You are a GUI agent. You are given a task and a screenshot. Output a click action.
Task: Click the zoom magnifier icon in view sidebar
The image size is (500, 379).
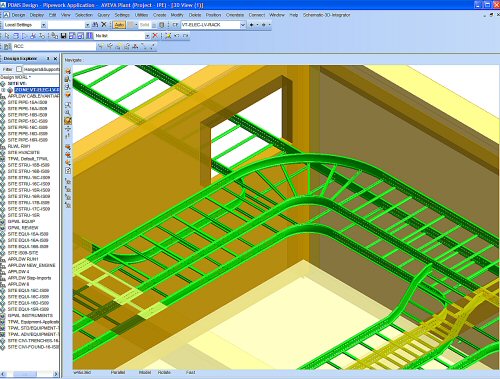(x=68, y=112)
